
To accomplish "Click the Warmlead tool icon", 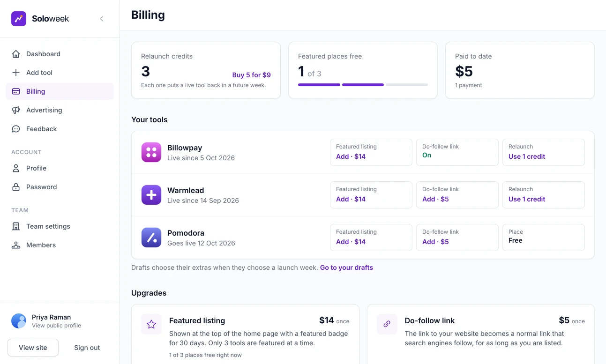I will (151, 195).
